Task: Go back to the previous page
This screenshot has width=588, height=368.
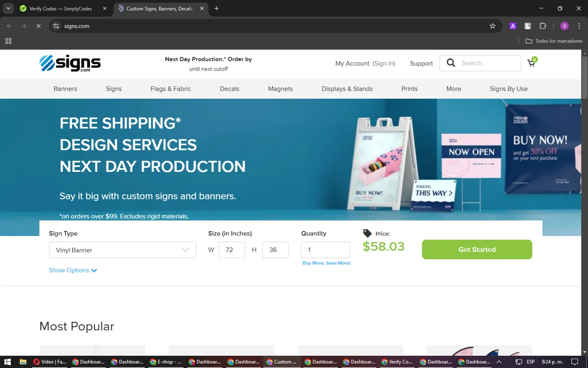Action: pyautogui.click(x=9, y=26)
